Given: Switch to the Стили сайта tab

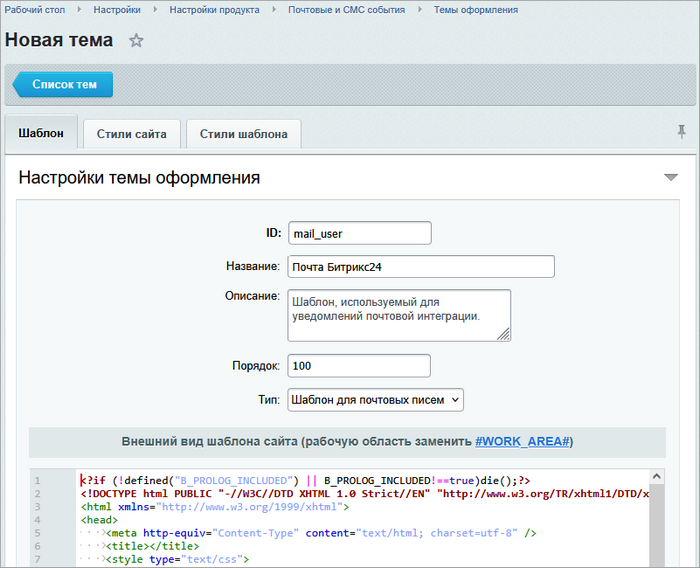Looking at the screenshot, I should pos(131,134).
